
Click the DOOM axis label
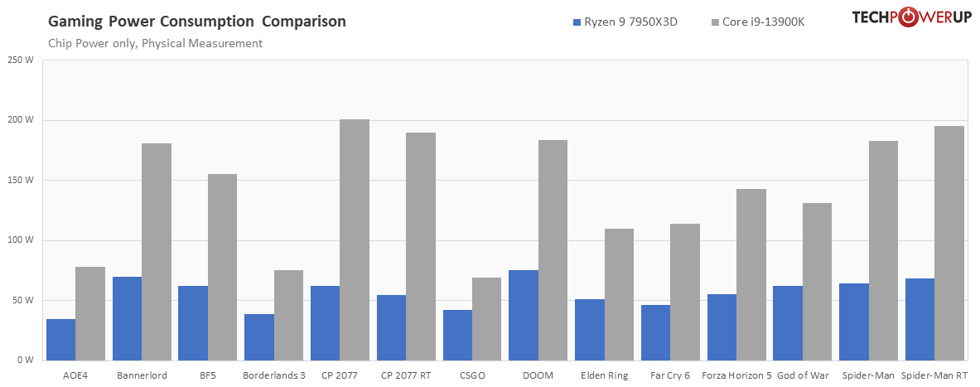(x=538, y=375)
